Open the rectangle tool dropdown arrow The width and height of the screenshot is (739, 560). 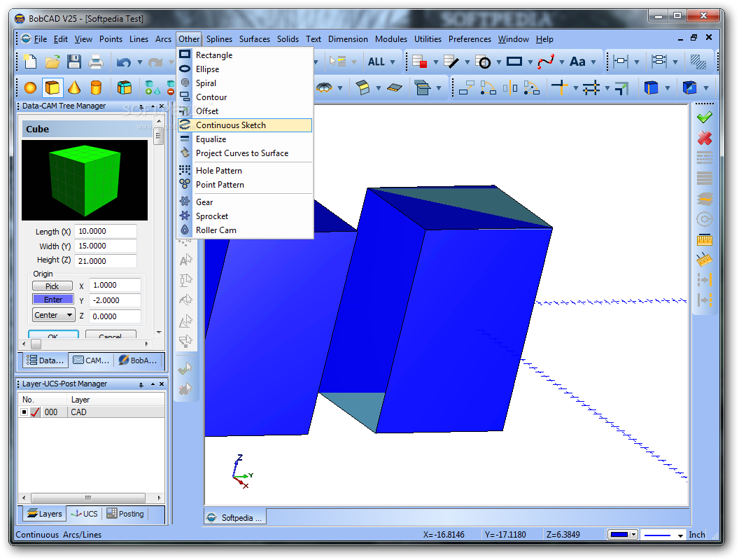(530, 62)
